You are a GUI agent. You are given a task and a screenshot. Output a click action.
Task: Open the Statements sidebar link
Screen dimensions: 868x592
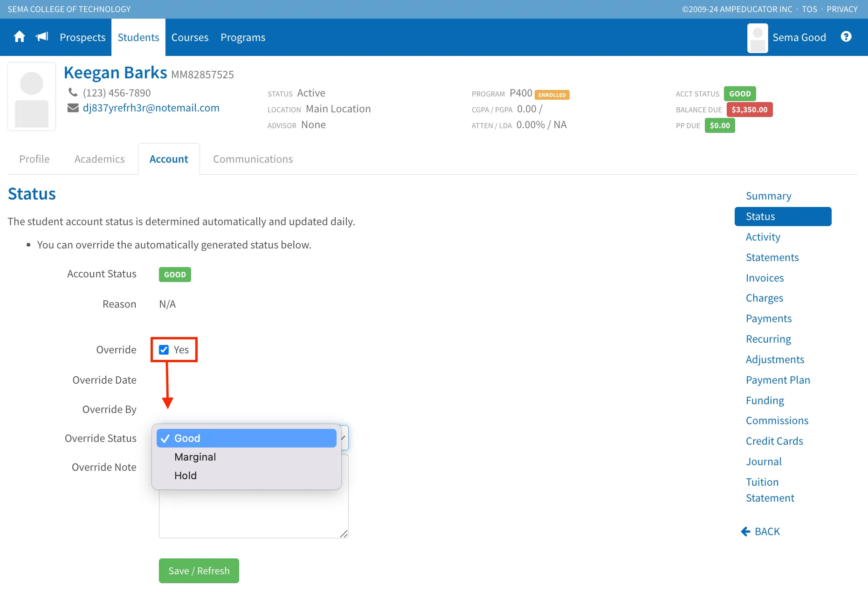pyautogui.click(x=772, y=257)
